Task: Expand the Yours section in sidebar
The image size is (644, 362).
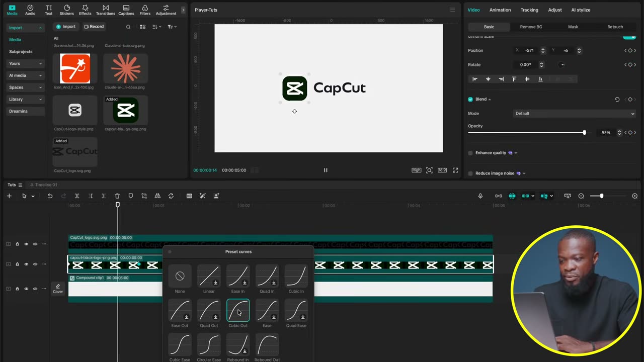Action: 26,63
